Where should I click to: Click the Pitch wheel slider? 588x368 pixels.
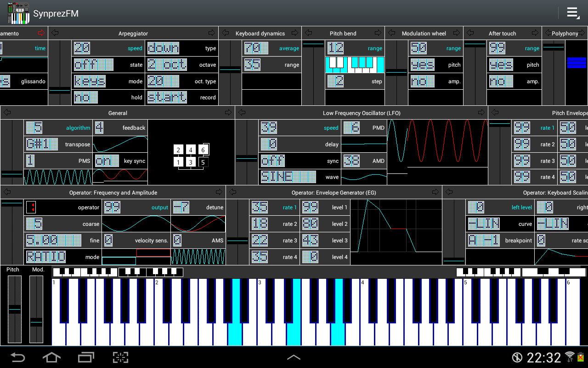pos(15,310)
